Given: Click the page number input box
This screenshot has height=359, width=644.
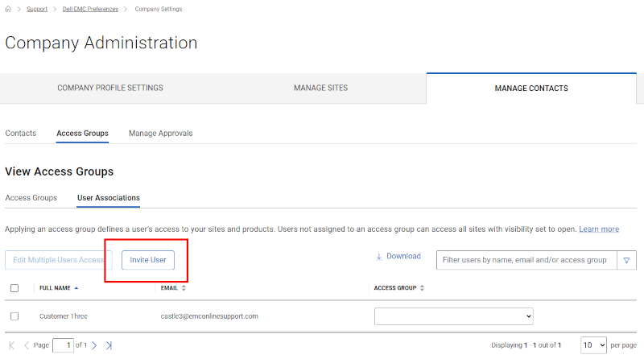Looking at the screenshot, I should (x=63, y=345).
